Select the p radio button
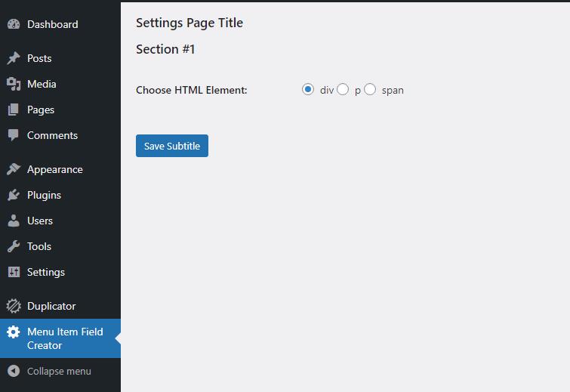Screen dimensions: 570x392 pos(343,89)
